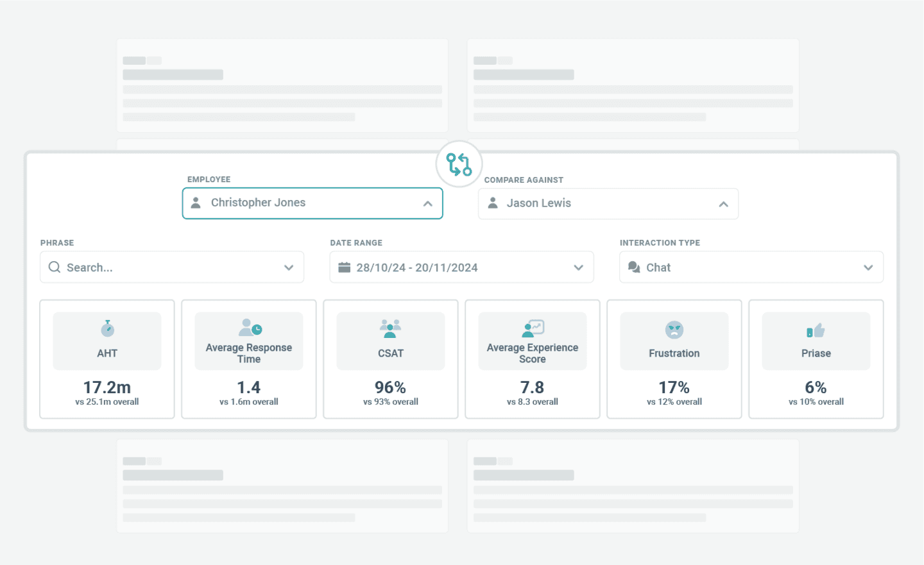Click the AHT value 17.2m
Image resolution: width=924 pixels, height=565 pixels.
pos(107,387)
